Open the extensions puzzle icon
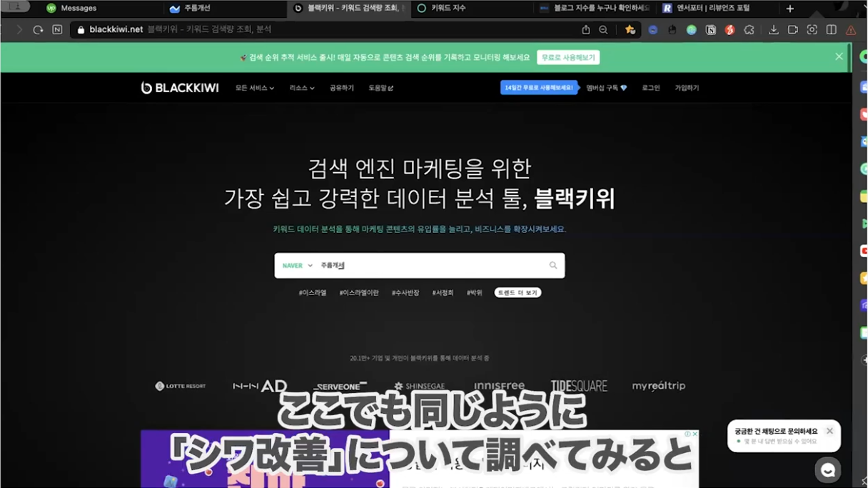Viewport: 868px width, 488px height. 749,30
